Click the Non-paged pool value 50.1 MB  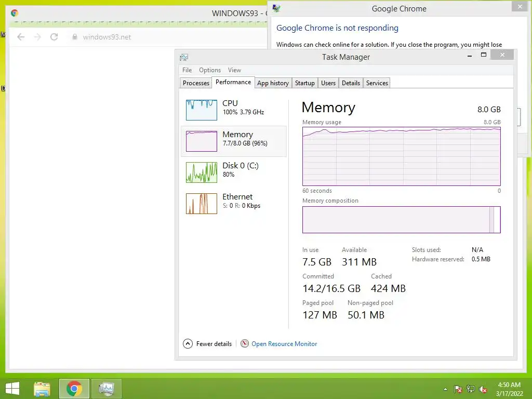[x=366, y=315]
